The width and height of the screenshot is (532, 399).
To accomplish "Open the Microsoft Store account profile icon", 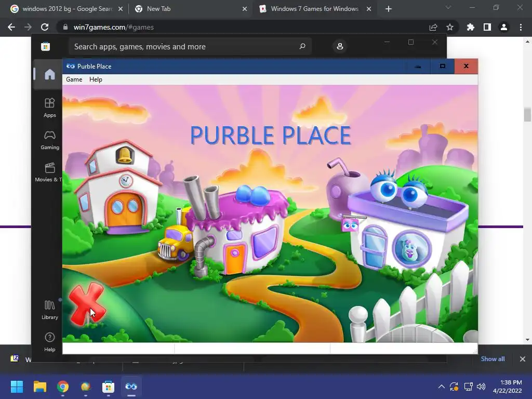I will pyautogui.click(x=340, y=46).
